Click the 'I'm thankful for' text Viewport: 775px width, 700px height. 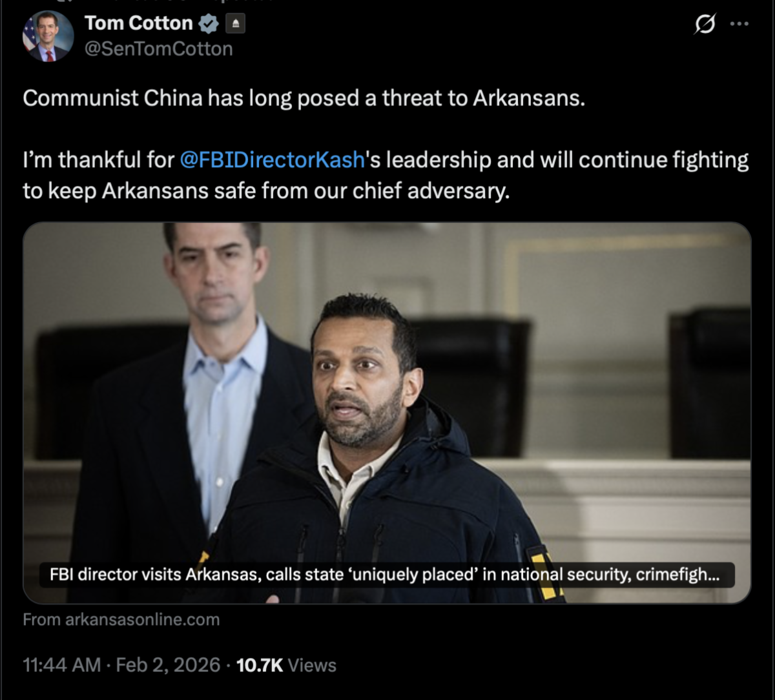point(99,160)
